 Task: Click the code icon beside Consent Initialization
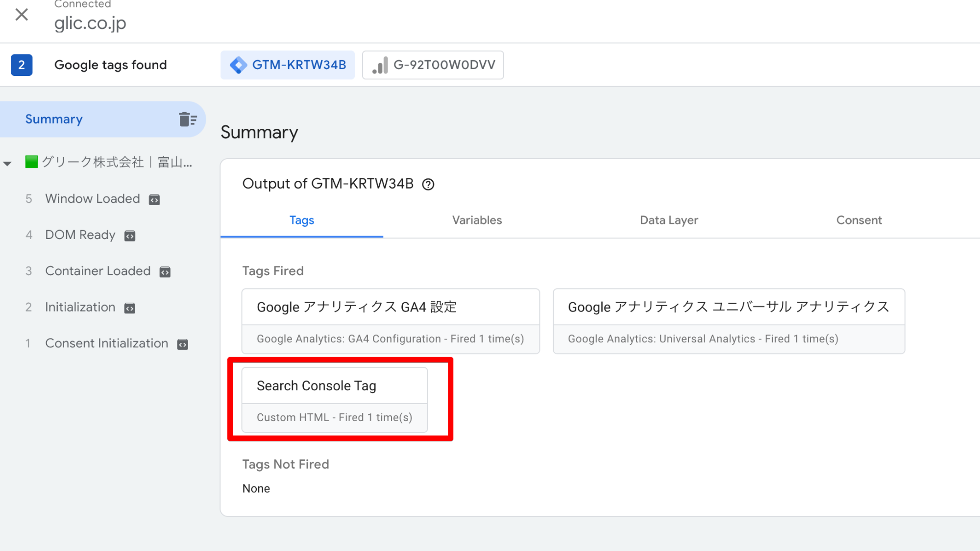[x=183, y=344]
